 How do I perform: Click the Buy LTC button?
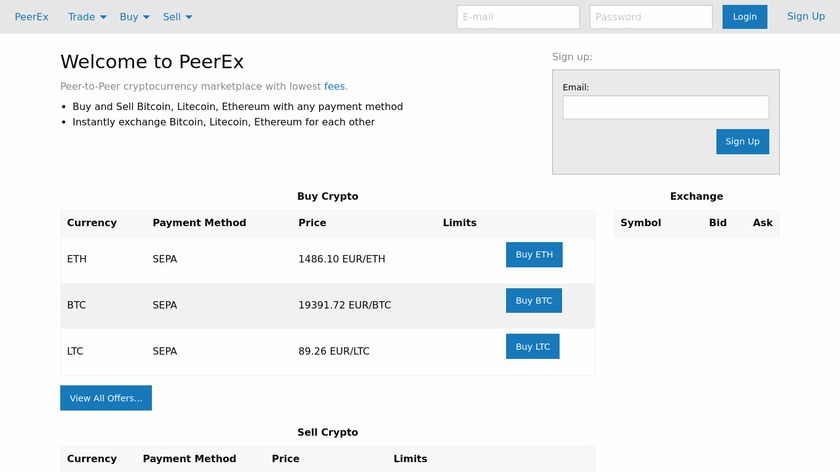pos(532,347)
